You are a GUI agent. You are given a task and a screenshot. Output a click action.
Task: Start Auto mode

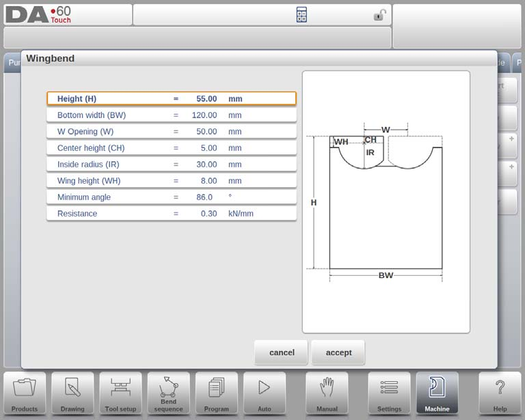265,393
